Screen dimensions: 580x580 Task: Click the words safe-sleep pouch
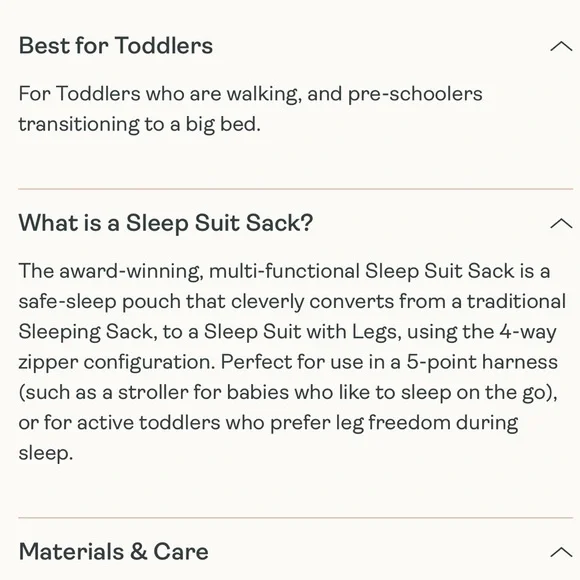coord(100,302)
